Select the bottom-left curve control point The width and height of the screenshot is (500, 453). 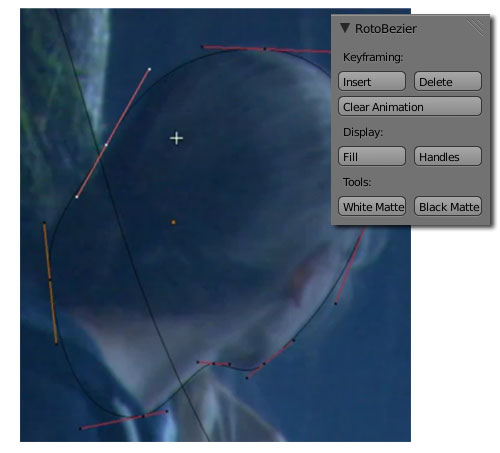point(143,416)
